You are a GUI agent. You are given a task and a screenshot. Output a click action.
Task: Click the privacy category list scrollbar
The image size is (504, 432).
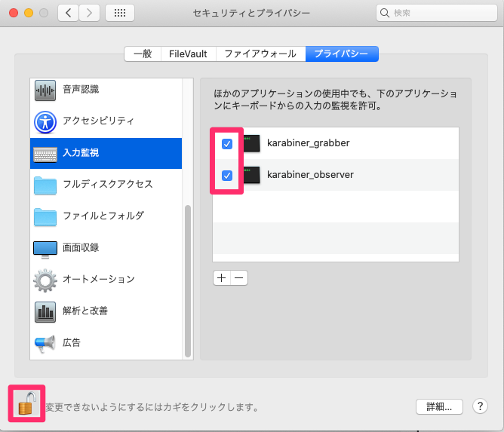click(x=188, y=281)
